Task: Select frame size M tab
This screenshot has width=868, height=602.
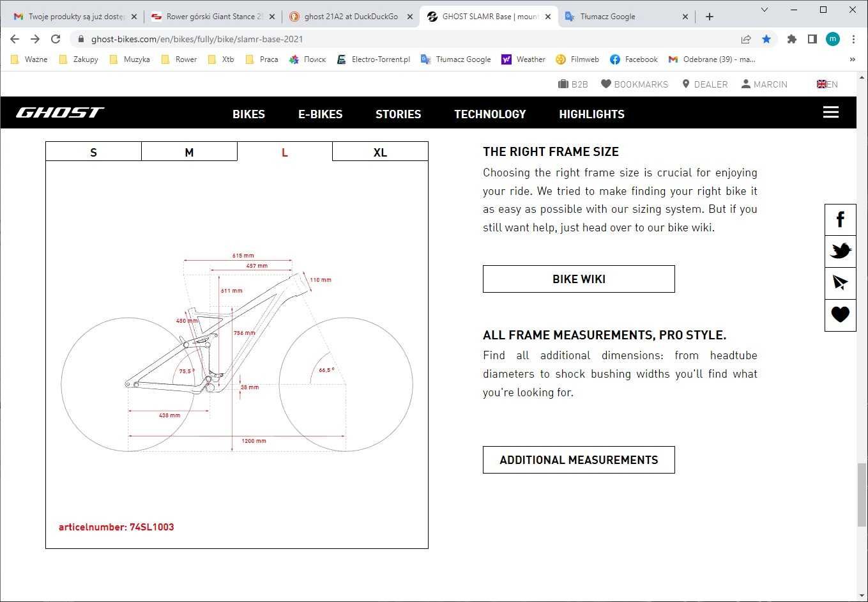Action: [189, 151]
